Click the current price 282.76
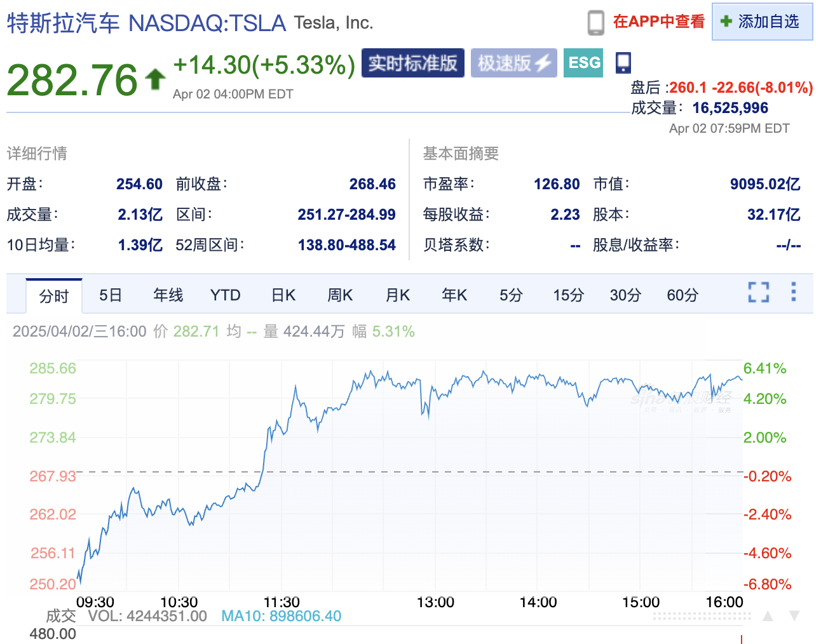Image resolution: width=821 pixels, height=644 pixels. coord(72,80)
